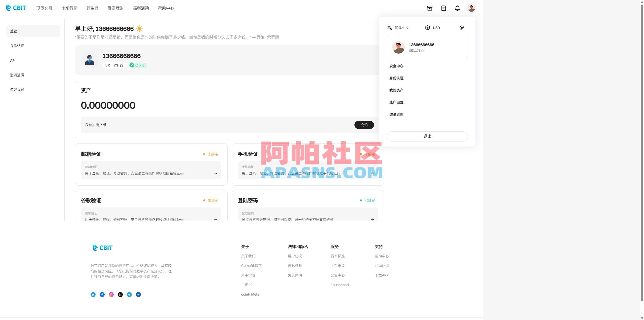Click the orders icon in the top bar
Image resolution: width=644 pixels, height=320 pixels.
tap(430, 8)
